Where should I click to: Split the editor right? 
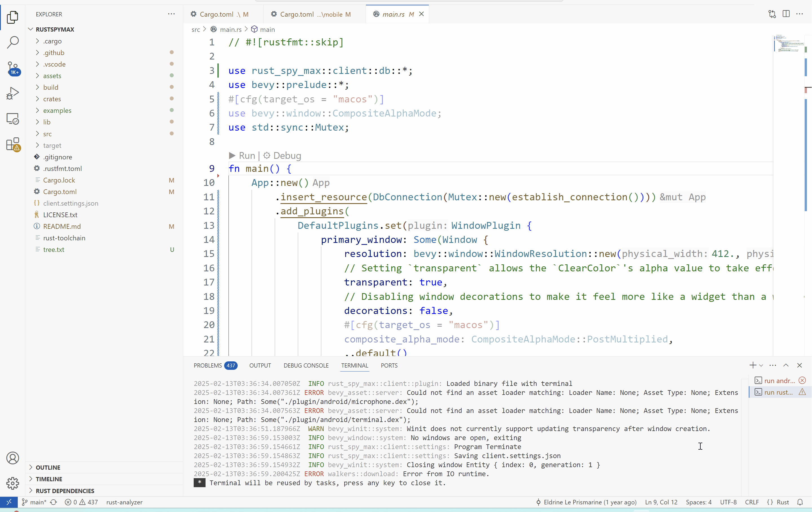tap(786, 14)
